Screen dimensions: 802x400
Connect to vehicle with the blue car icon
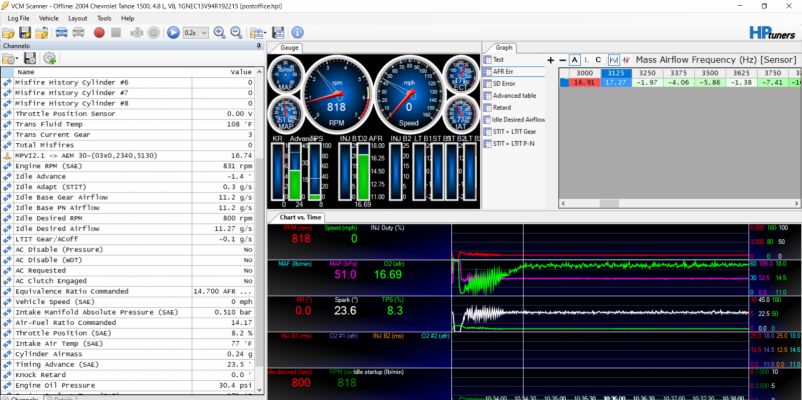(x=62, y=33)
